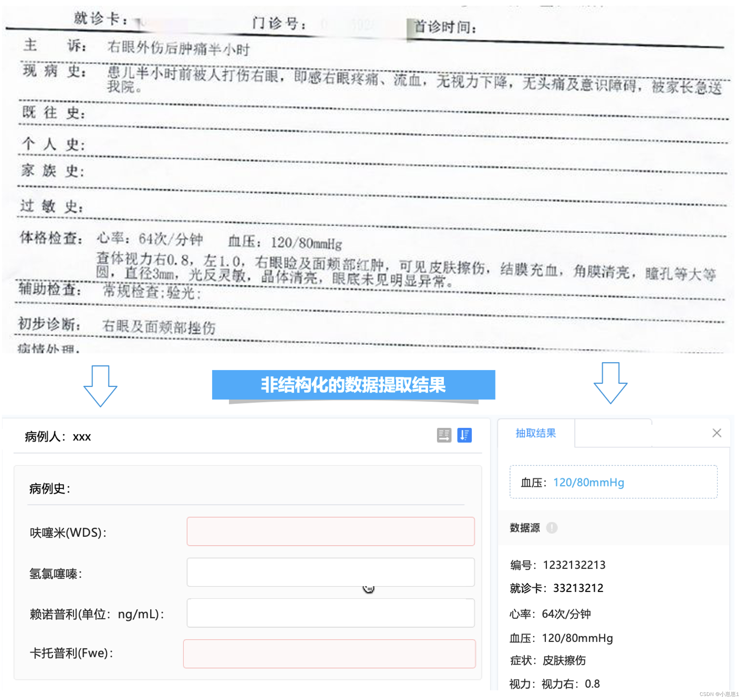
Task: Focus the 卡托普利(Fwe) input field
Action: 329,654
